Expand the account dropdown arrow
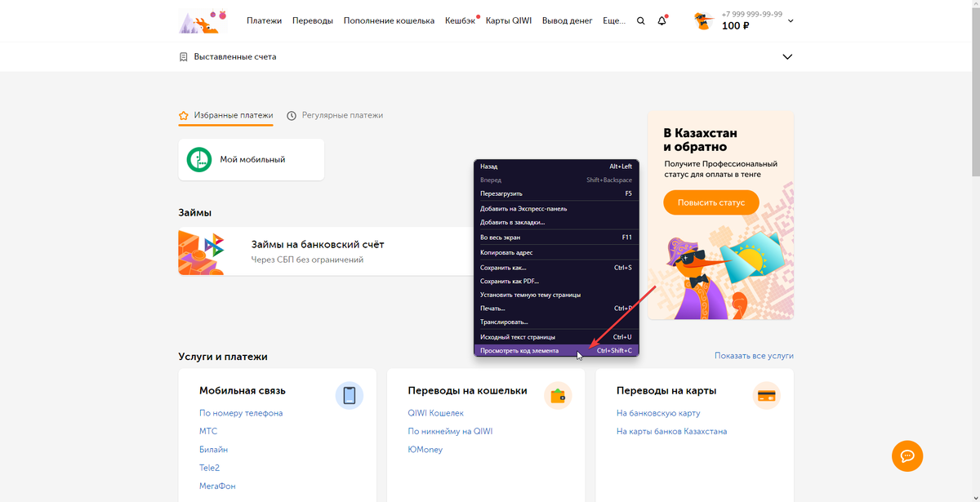 pos(790,20)
